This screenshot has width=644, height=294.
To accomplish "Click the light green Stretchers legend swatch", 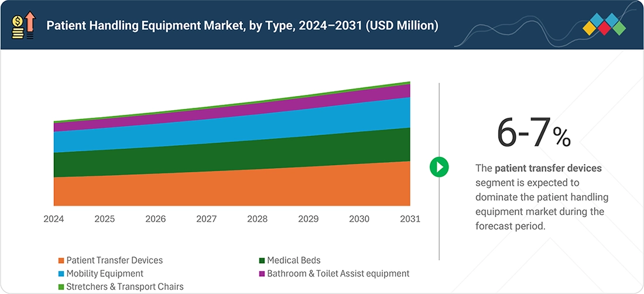I will coord(61,286).
